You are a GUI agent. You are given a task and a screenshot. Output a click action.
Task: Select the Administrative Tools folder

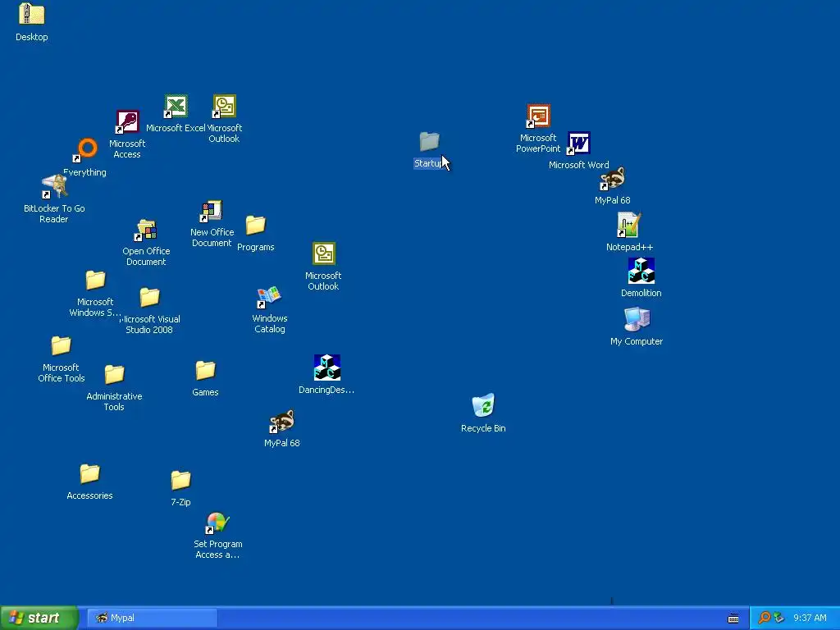[x=114, y=374]
